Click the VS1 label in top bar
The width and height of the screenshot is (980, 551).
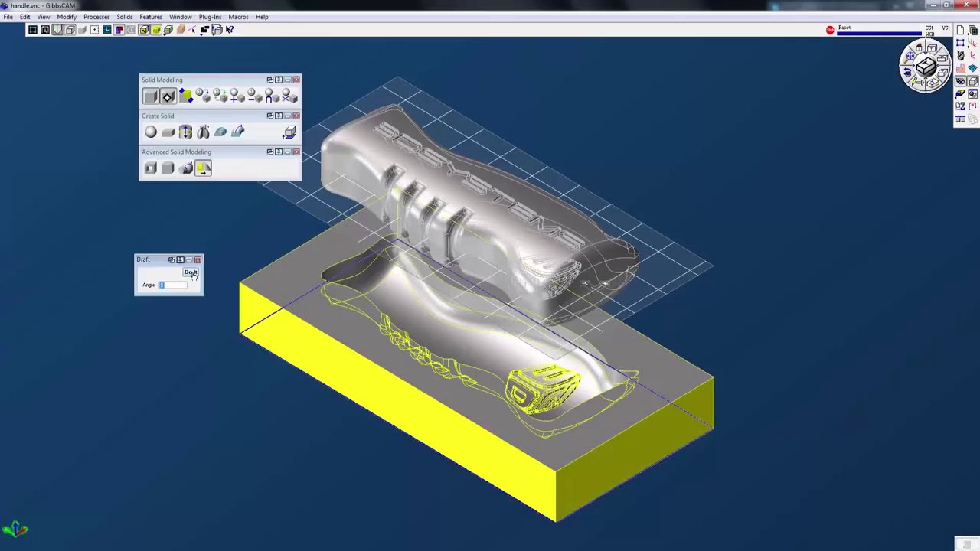(x=946, y=28)
